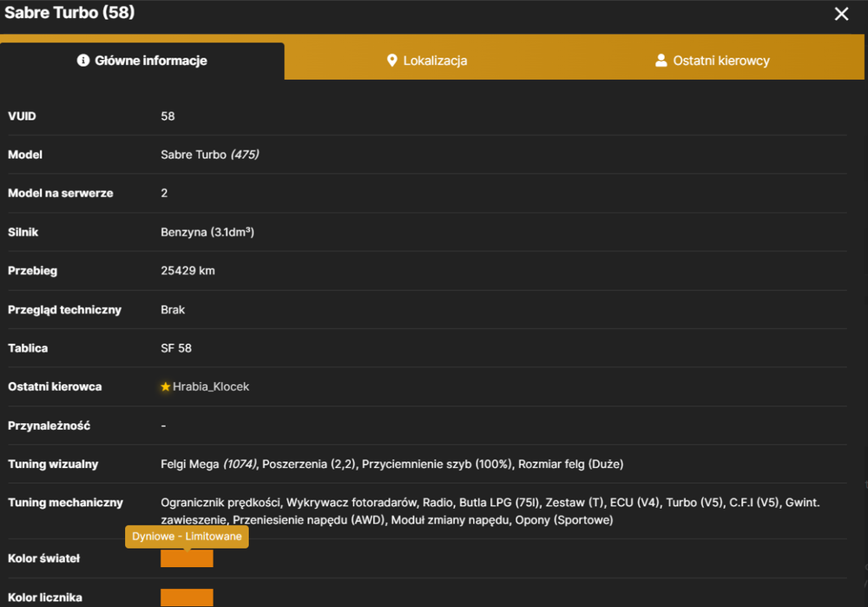Click the Dyniowe - Limitowane tooltip
The image size is (868, 607).
click(187, 536)
